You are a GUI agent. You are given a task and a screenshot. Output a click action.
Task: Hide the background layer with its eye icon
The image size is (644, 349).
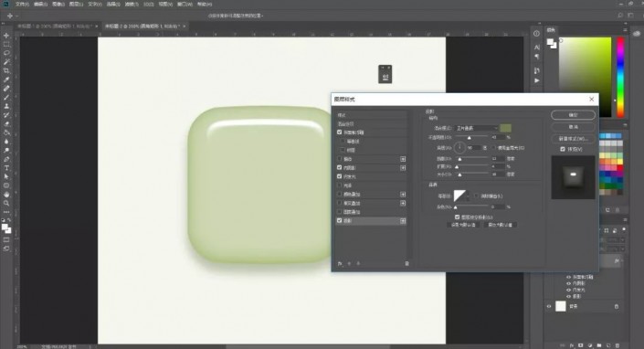(x=549, y=306)
